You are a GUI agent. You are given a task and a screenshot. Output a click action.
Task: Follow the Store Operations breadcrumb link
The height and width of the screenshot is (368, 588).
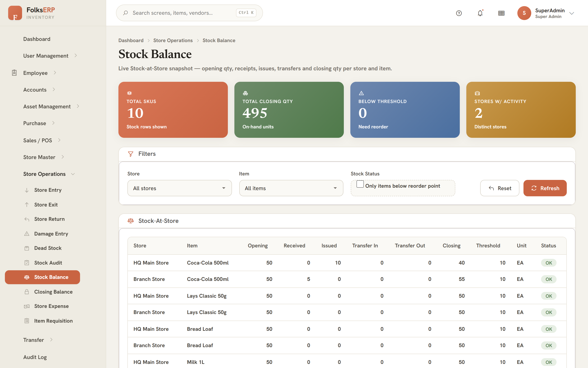[x=173, y=40]
